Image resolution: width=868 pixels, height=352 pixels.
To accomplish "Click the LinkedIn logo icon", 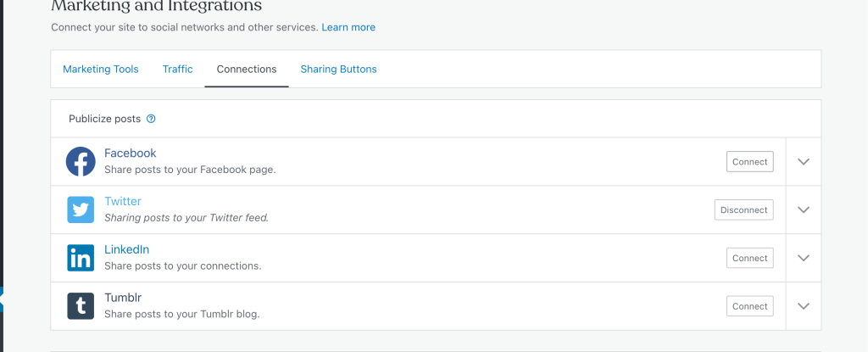I will 81,258.
